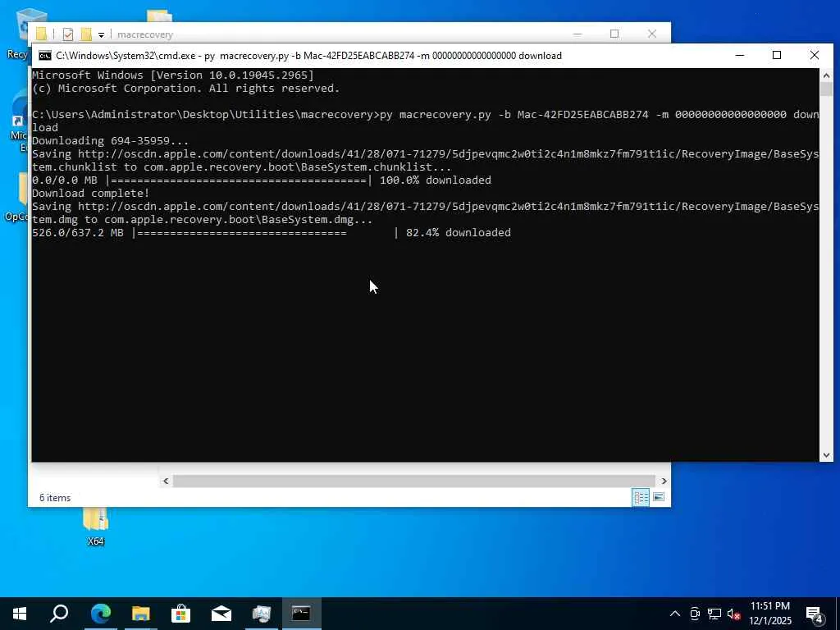Viewport: 840px width, 630px height.
Task: Click 'Downloading 694-35959...' line
Action: (111, 141)
